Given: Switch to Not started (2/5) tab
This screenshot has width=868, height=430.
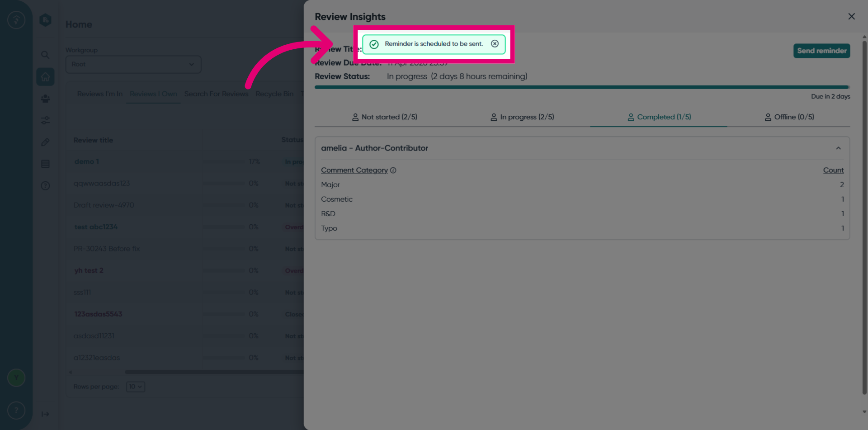Looking at the screenshot, I should coord(384,117).
